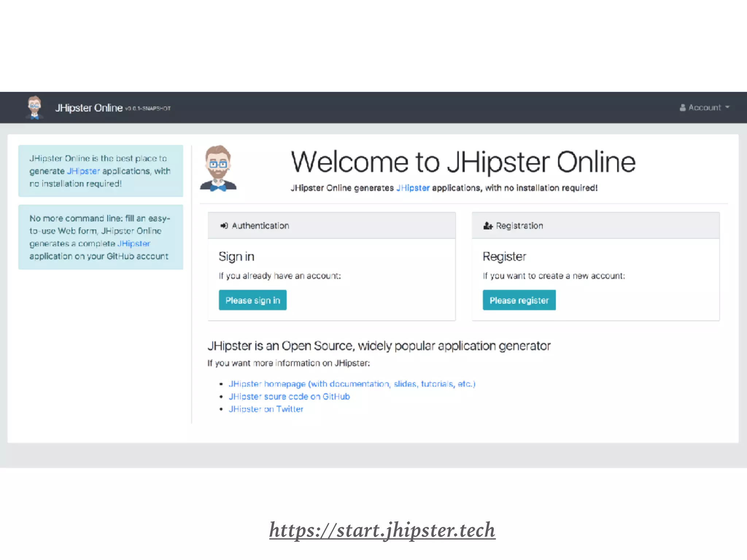
Task: Click the Authentication panel header text
Action: click(x=260, y=226)
